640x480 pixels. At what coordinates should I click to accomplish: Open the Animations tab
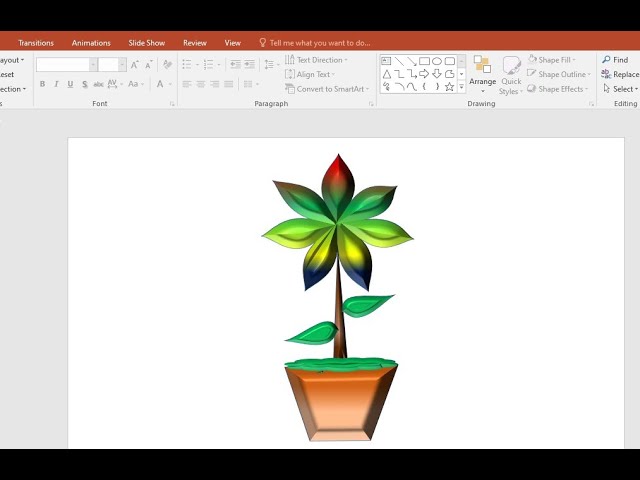tap(91, 43)
